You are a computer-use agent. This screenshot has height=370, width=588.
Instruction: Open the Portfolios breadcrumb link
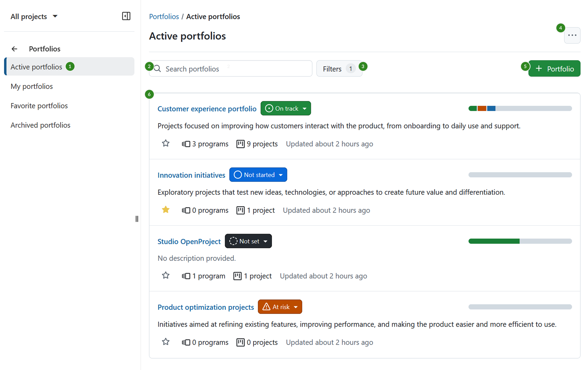click(x=164, y=16)
